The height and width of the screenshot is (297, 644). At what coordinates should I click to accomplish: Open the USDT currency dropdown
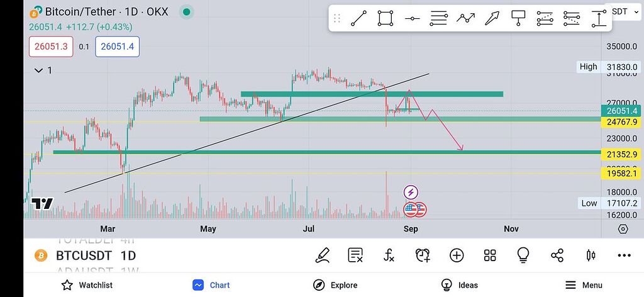[620, 11]
